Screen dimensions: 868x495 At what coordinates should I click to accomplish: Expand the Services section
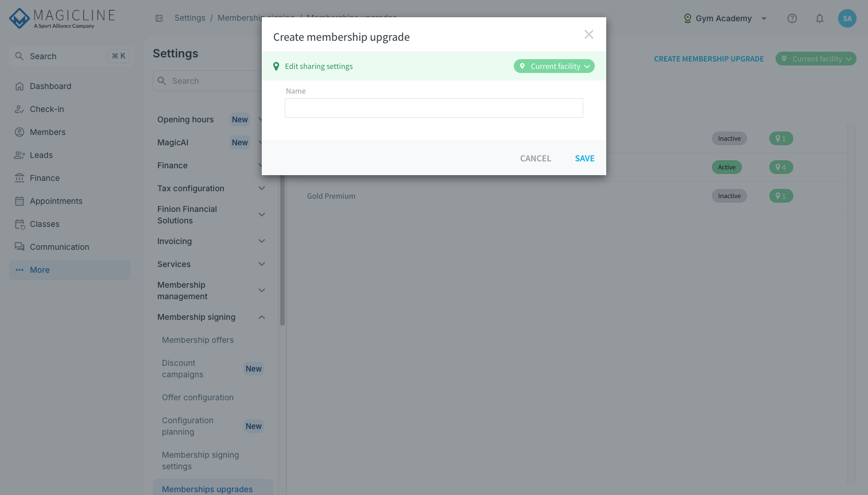click(211, 264)
